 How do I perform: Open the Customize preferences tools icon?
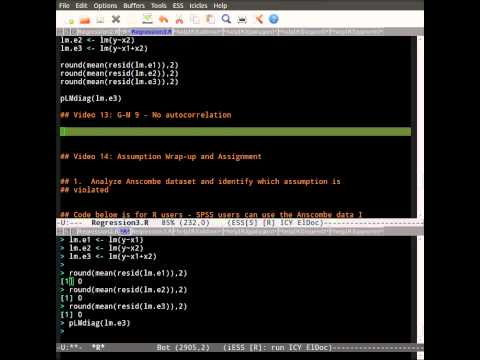pyautogui.click(x=259, y=19)
